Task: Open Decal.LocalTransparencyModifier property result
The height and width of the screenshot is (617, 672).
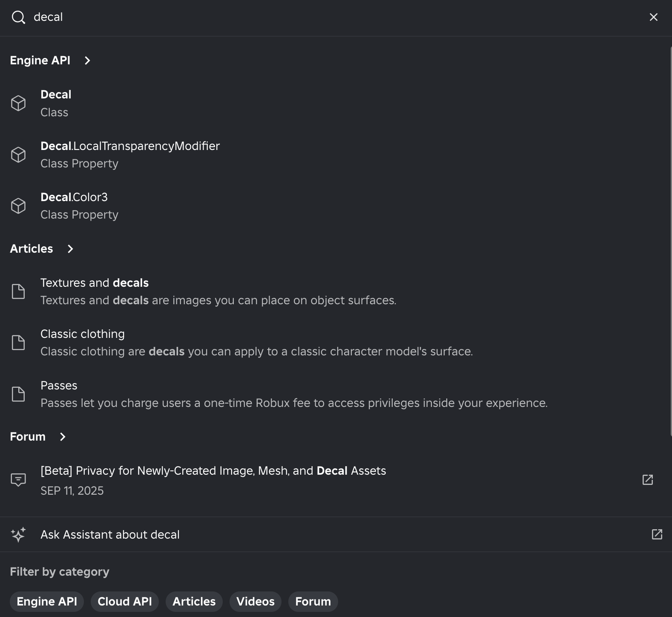Action: coord(336,155)
